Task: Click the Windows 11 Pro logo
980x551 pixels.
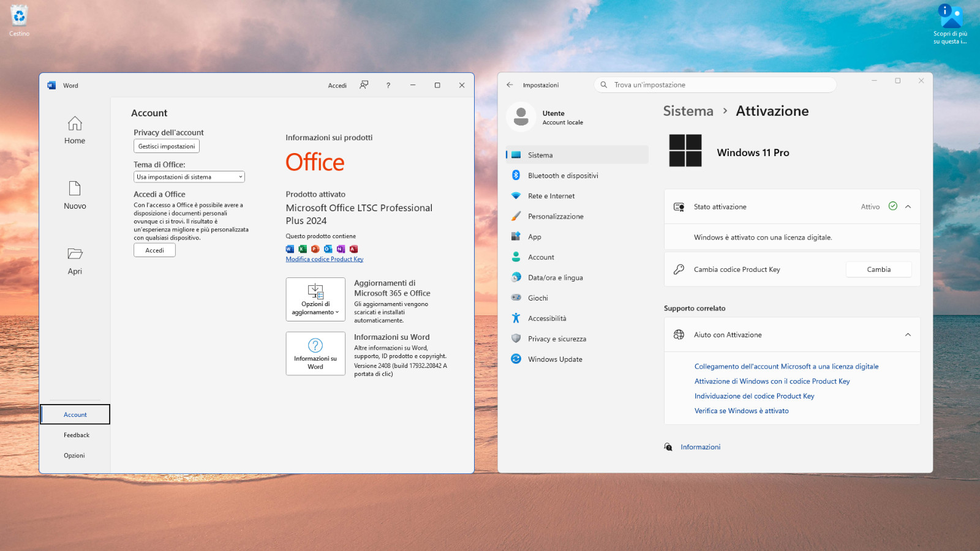Action: pyautogui.click(x=685, y=151)
